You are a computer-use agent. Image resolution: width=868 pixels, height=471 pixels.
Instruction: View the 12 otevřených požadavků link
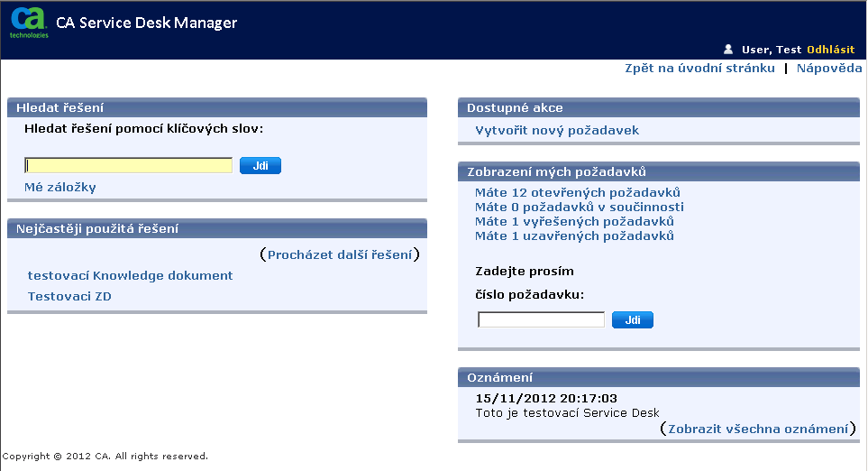tap(578, 193)
